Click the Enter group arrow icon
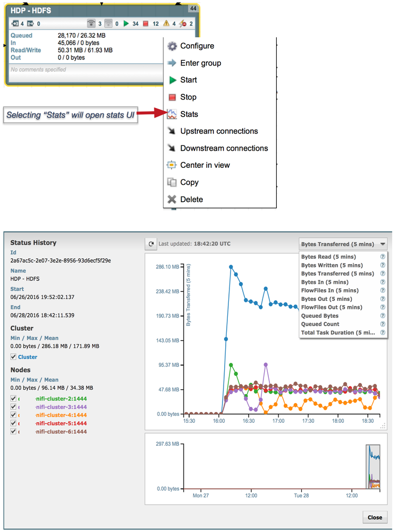The height and width of the screenshot is (532, 395). coord(172,63)
